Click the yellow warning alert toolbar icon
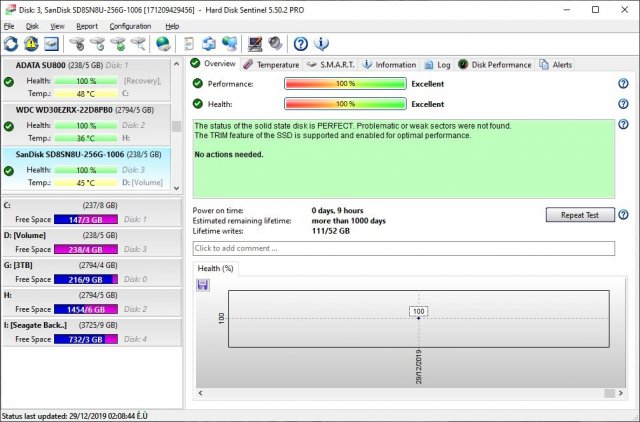The image size is (640, 422). [x=31, y=44]
